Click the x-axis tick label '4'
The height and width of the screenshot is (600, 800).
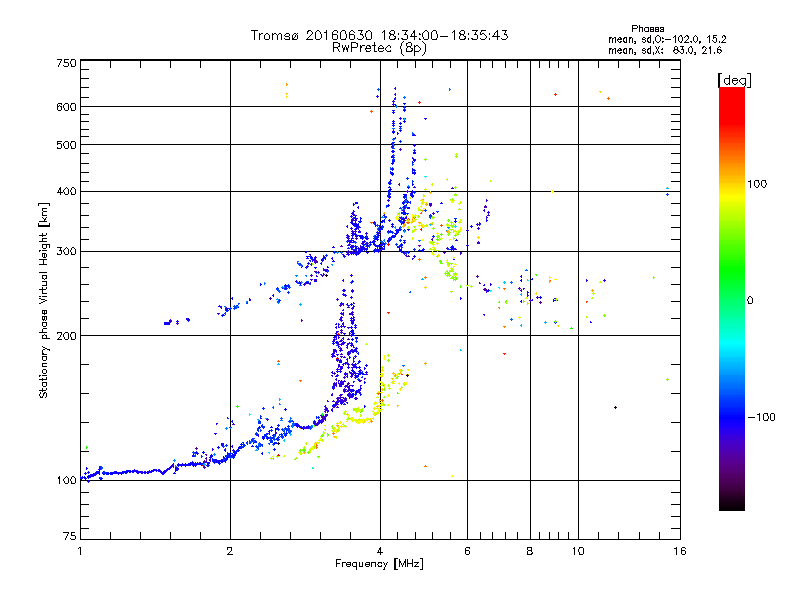pos(380,551)
